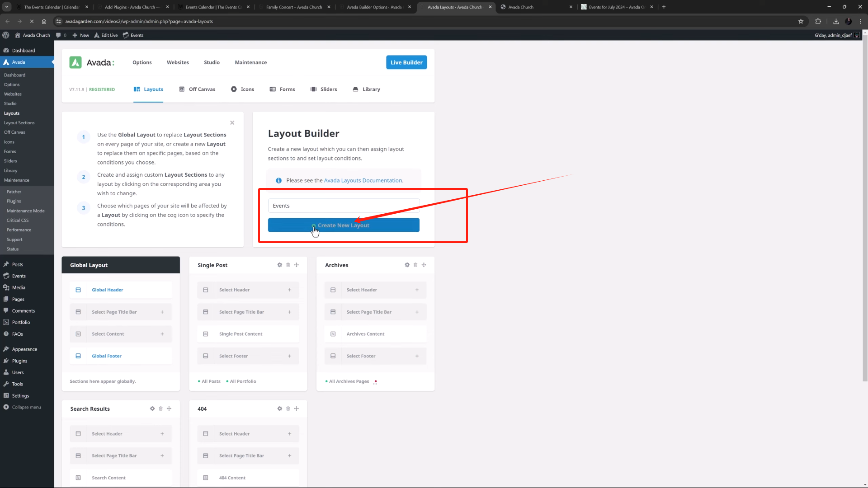Open the Maintenance menu in the Avada header
The image size is (868, 488).
[x=250, y=62]
